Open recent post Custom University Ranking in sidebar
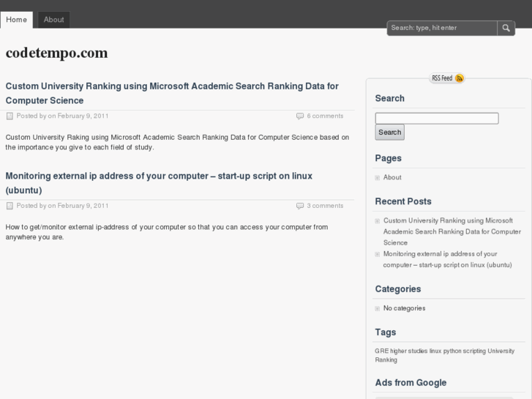The width and height of the screenshot is (532, 399). pos(452,231)
